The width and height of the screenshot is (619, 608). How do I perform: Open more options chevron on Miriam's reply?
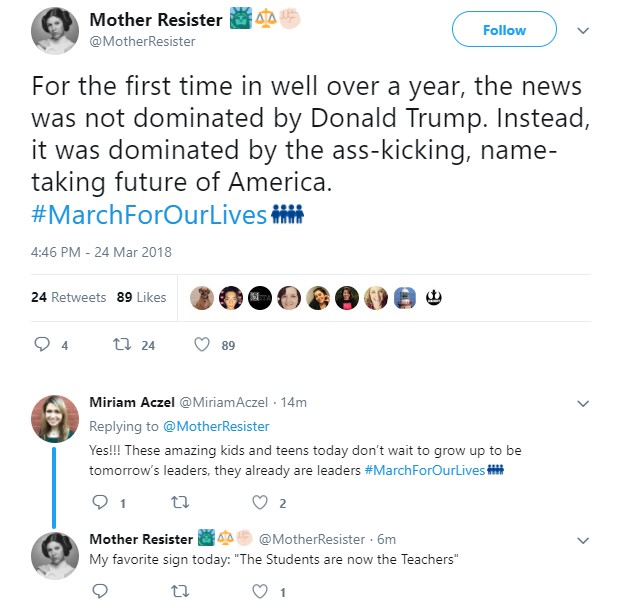[x=585, y=403]
